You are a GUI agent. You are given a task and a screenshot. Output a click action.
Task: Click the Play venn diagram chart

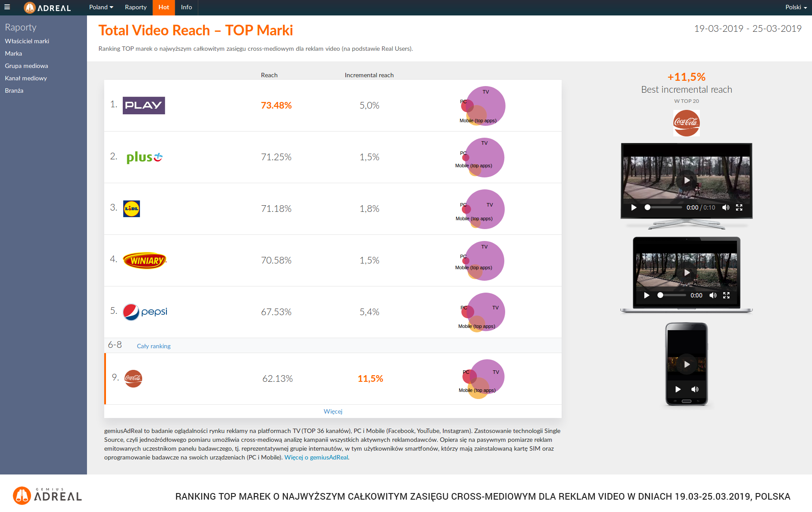[482, 106]
